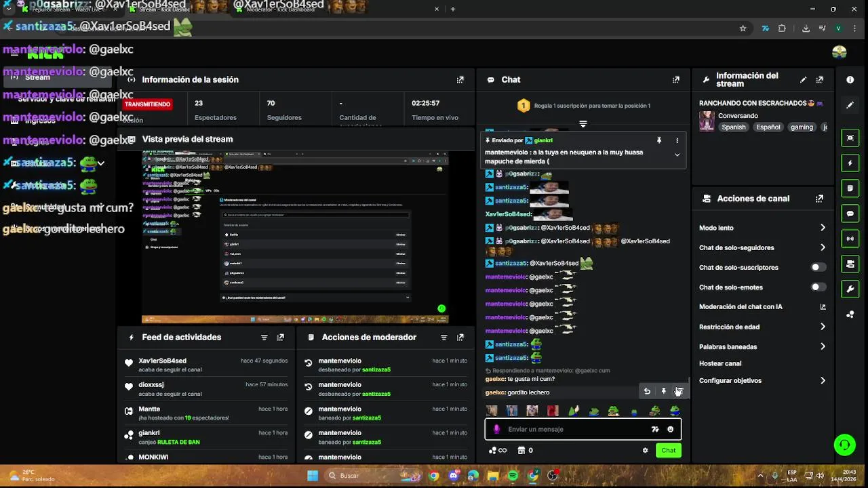Bookmark this page with the star icon
Viewport: 868px width, 488px height.
(x=743, y=28)
